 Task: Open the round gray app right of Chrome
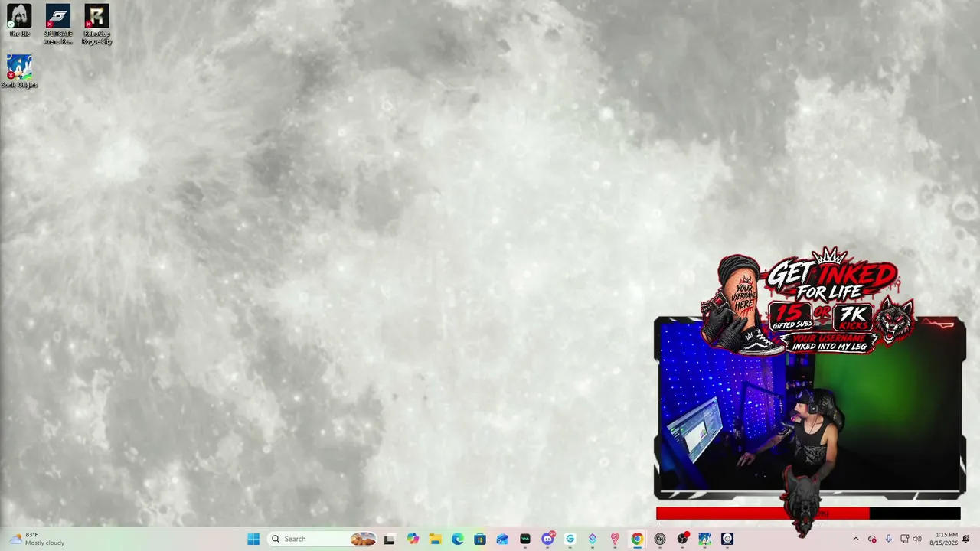(x=660, y=539)
